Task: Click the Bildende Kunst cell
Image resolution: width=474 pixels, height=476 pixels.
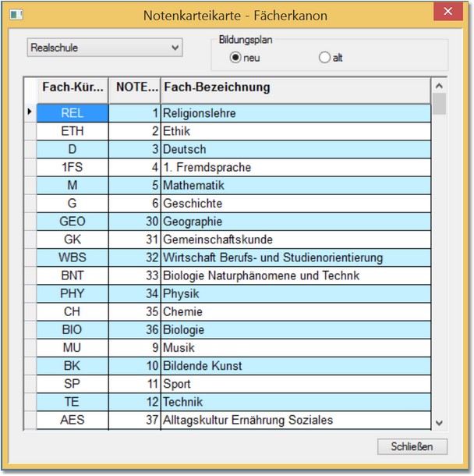Action: click(x=295, y=366)
